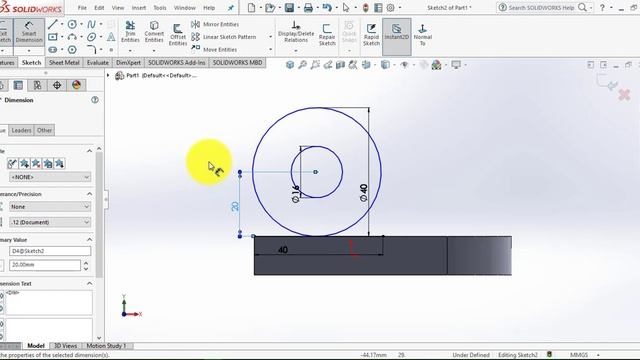Select the Ellipse sketch tool

click(x=91, y=37)
